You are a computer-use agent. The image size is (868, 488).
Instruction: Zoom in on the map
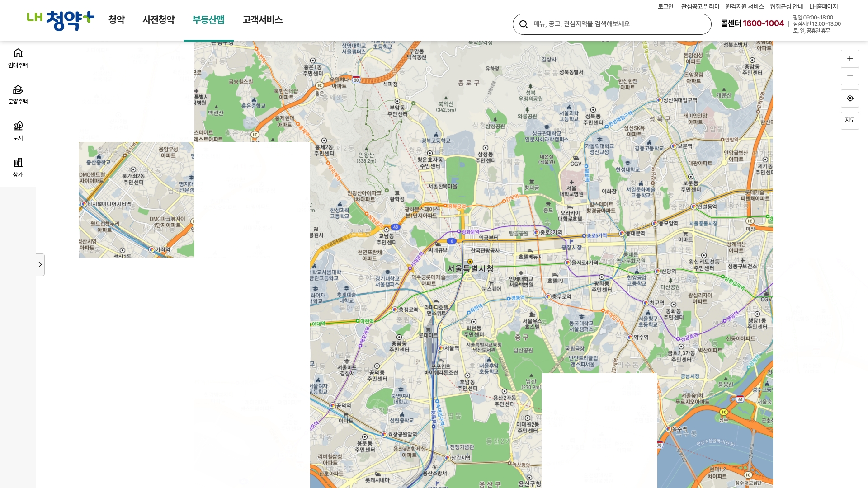coord(850,58)
